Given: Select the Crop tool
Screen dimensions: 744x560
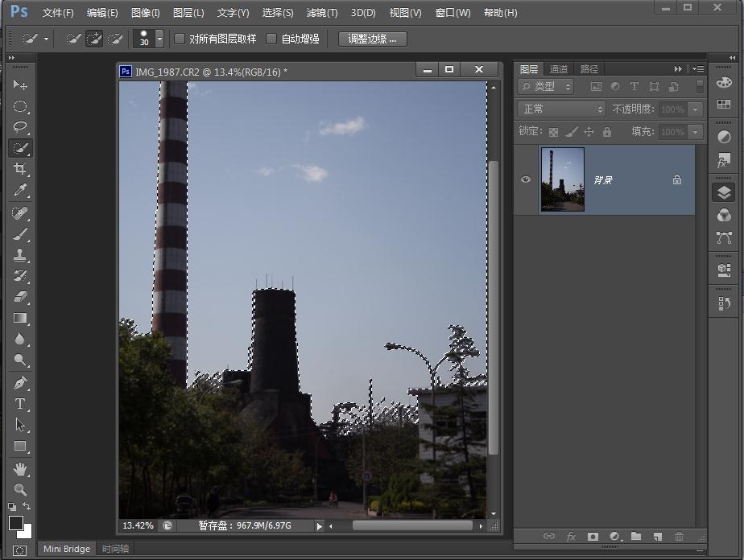Looking at the screenshot, I should [x=20, y=170].
